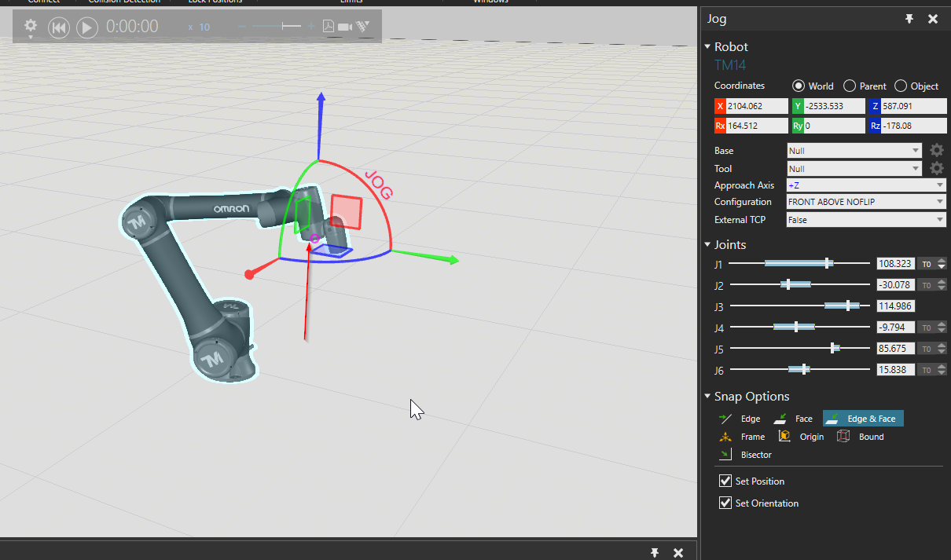This screenshot has height=560, width=951.
Task: Open the Base dropdown
Action: [854, 151]
